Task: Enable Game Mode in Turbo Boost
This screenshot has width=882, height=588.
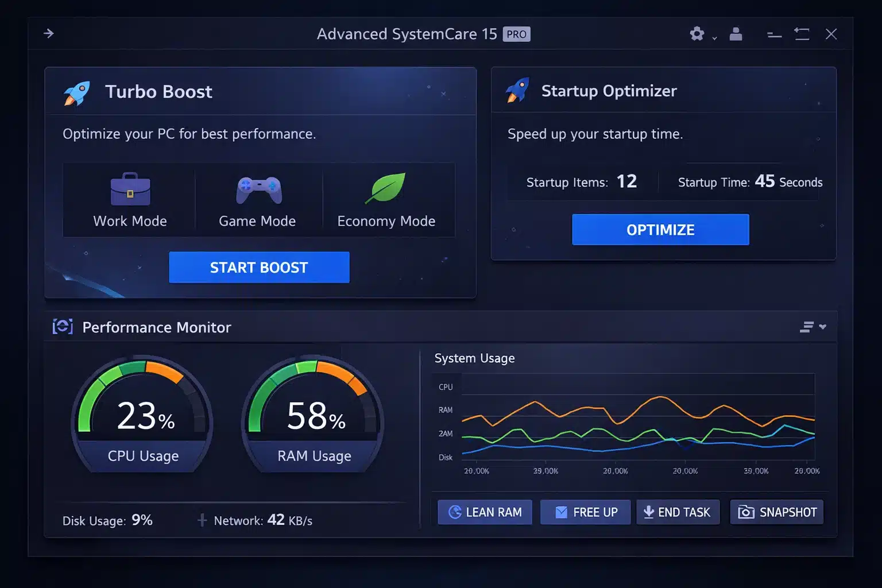Action: (x=259, y=200)
